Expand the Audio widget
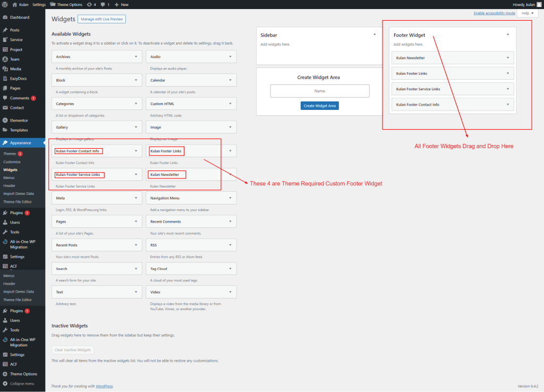This screenshot has width=544, height=392. click(x=231, y=56)
